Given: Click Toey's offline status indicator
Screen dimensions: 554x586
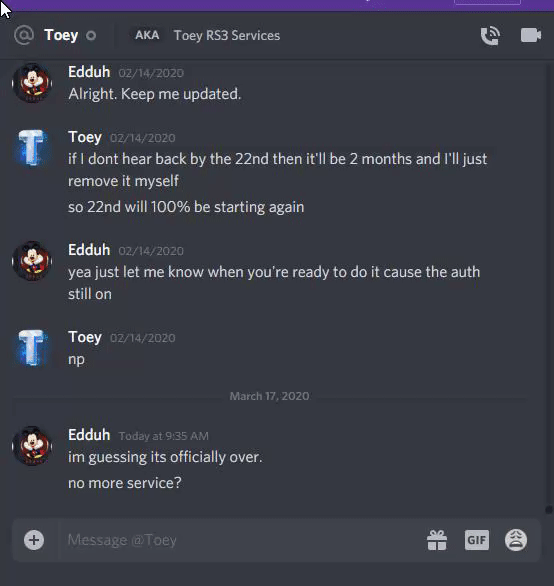Looking at the screenshot, I should point(91,36).
